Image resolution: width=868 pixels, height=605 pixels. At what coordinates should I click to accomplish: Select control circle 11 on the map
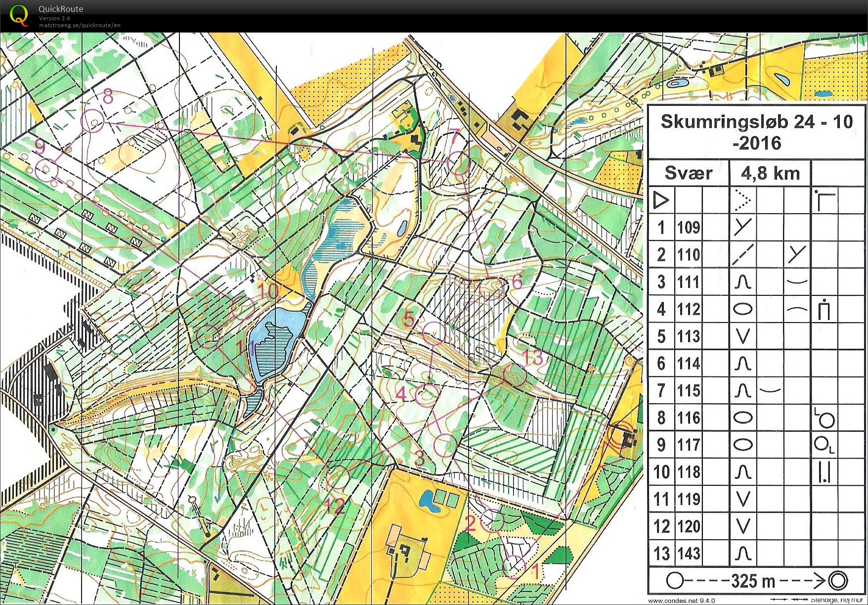click(x=208, y=337)
